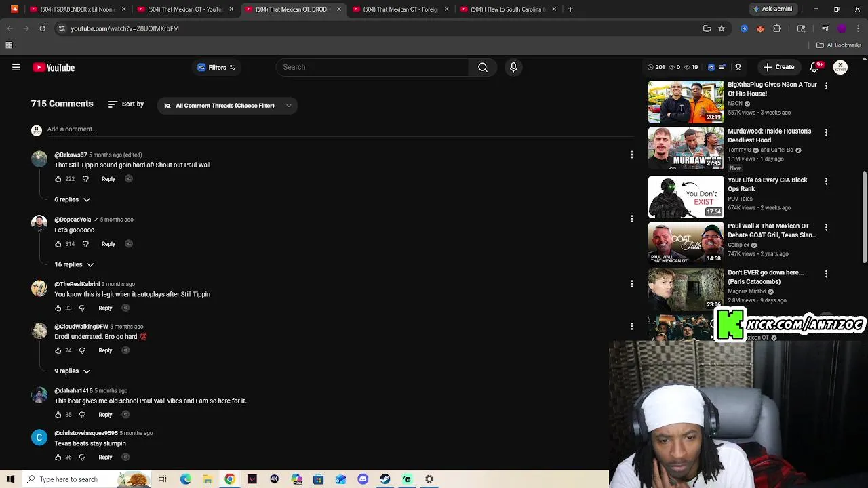This screenshot has height=488, width=868.
Task: Expand 6 replies under @Bekaws87
Action: pyautogui.click(x=73, y=199)
